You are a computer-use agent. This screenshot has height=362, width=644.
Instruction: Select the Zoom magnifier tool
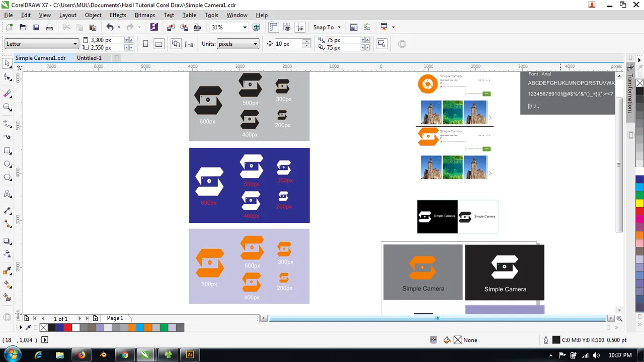7,107
